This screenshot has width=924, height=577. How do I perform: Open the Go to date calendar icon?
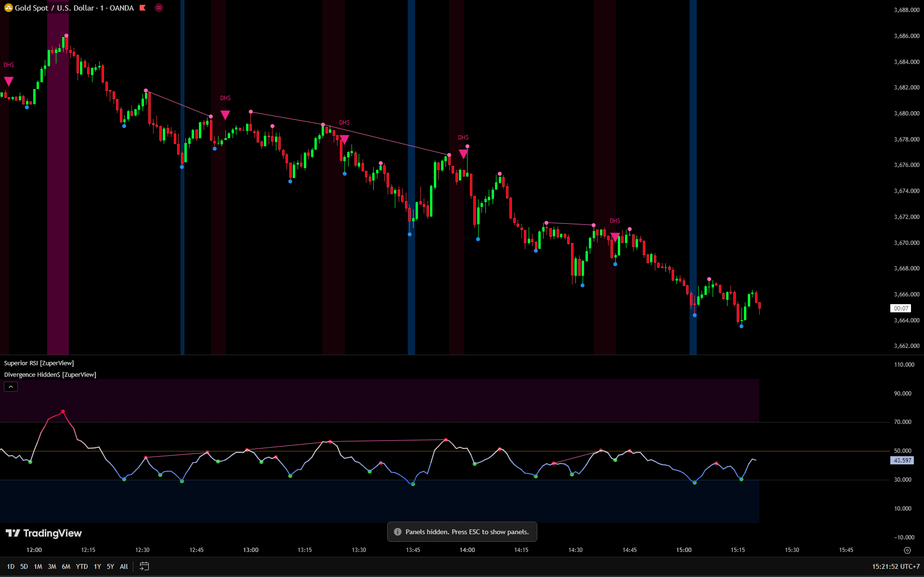coord(144,566)
